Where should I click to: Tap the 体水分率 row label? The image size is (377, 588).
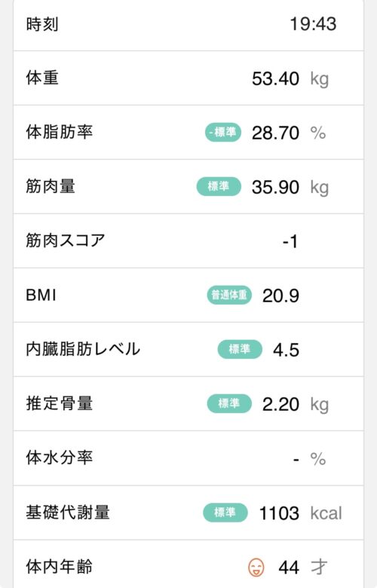coord(60,458)
